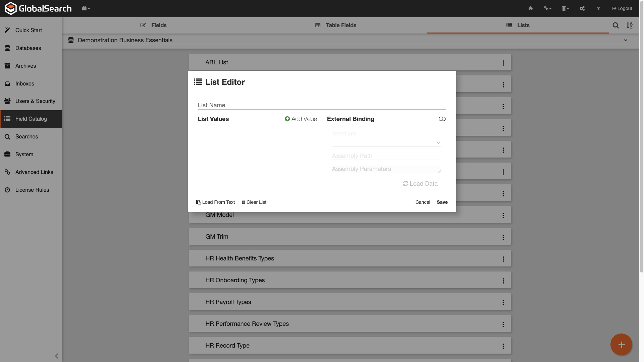
Task: Click the search magnifier icon
Action: 615,25
